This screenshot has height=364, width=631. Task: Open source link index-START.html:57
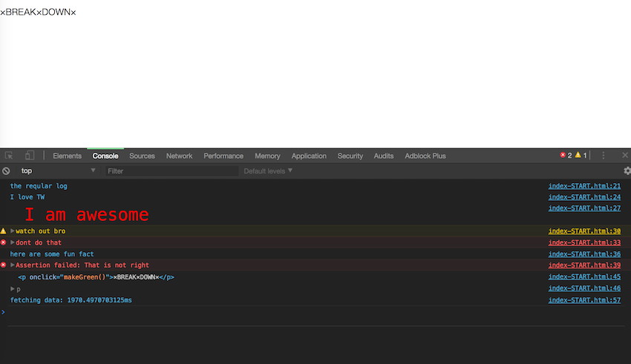[x=583, y=300]
